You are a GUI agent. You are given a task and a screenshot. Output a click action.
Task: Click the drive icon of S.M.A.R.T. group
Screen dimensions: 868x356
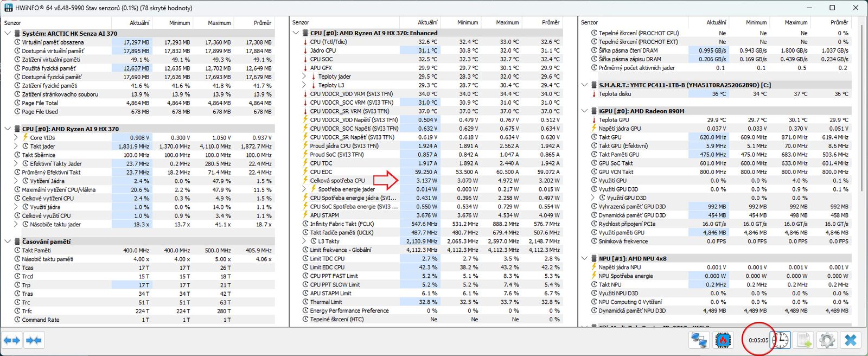593,85
